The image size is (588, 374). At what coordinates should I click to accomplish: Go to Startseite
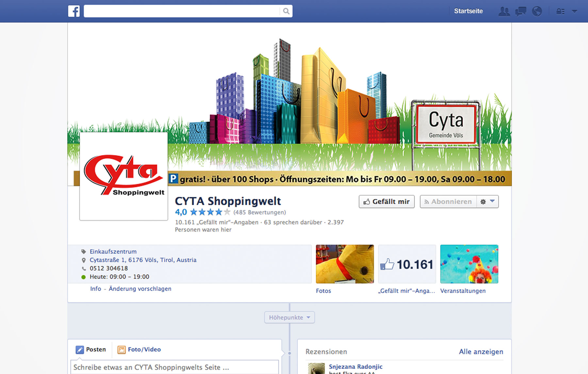pos(468,11)
